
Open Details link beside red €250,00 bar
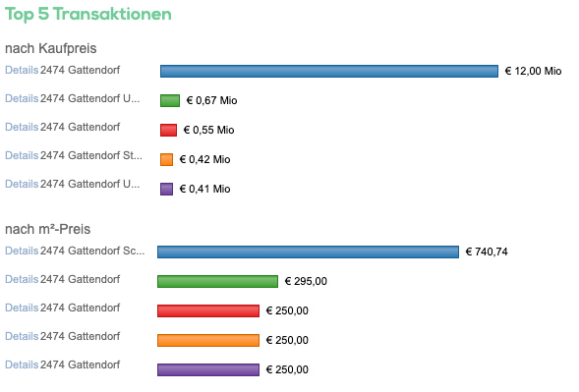coord(22,308)
